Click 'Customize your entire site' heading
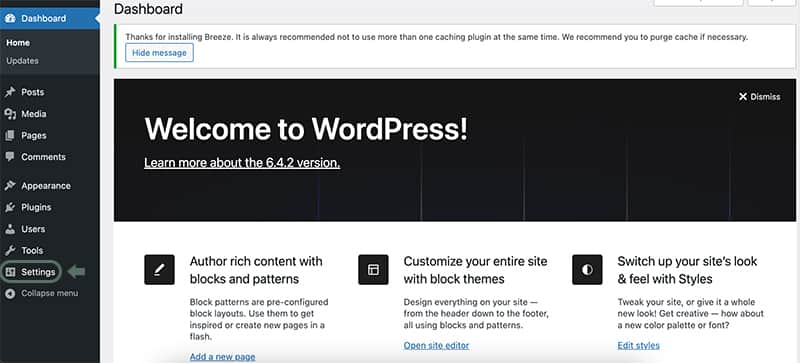This screenshot has width=800, height=363. tap(476, 270)
